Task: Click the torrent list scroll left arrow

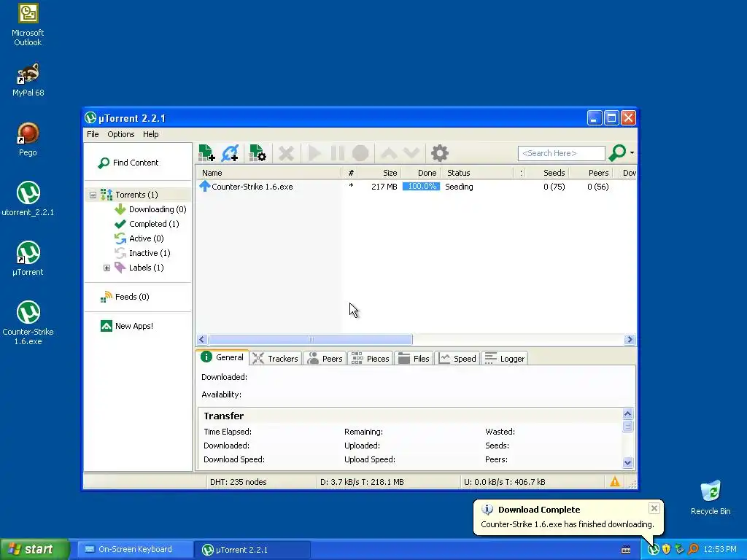Action: (201, 340)
